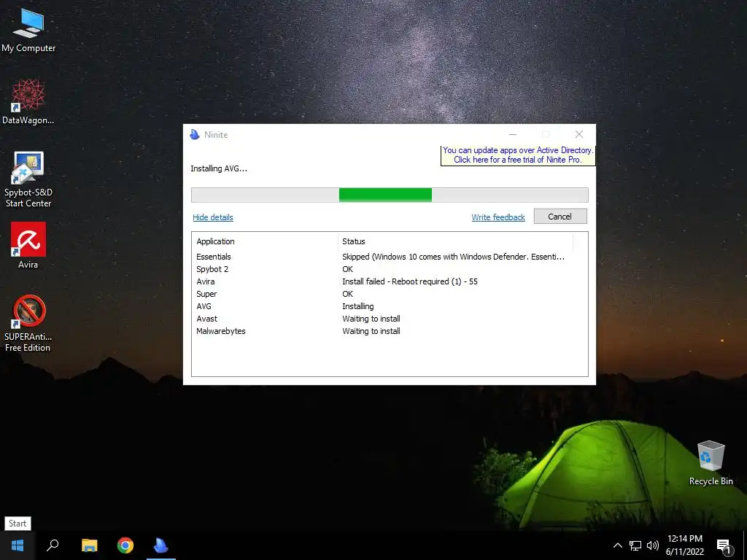The width and height of the screenshot is (747, 560).
Task: Cancel the Ninite installation
Action: coord(560,217)
